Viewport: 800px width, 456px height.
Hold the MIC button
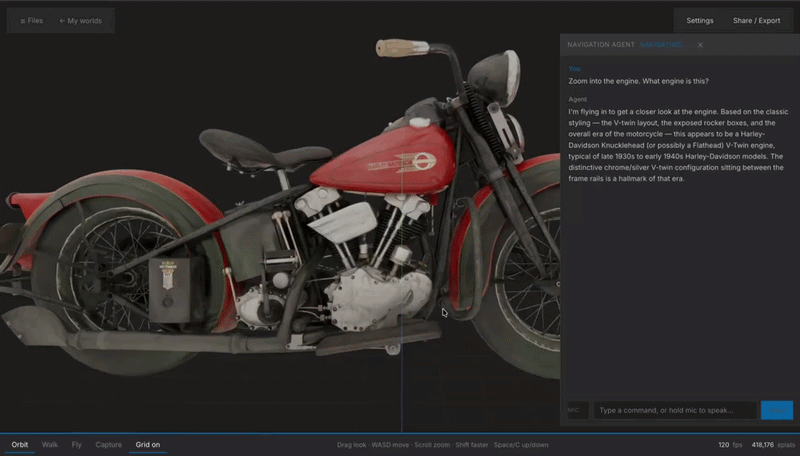(x=578, y=410)
